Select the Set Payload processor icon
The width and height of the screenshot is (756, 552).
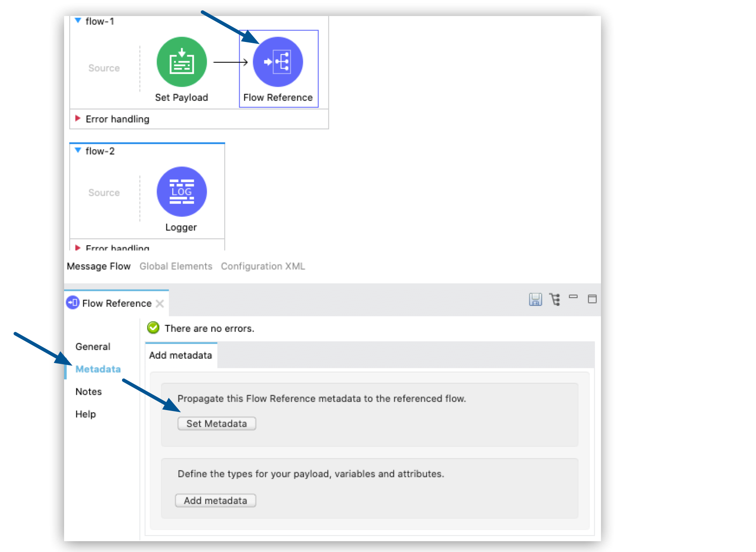click(x=181, y=61)
